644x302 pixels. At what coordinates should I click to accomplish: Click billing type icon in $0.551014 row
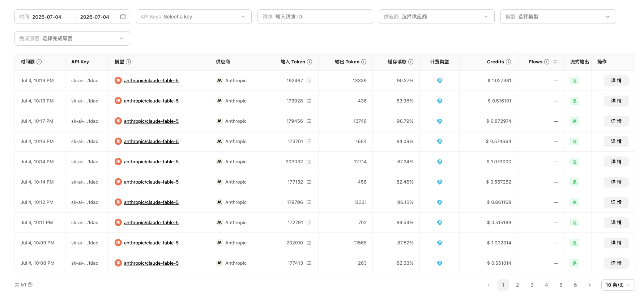tap(440, 263)
